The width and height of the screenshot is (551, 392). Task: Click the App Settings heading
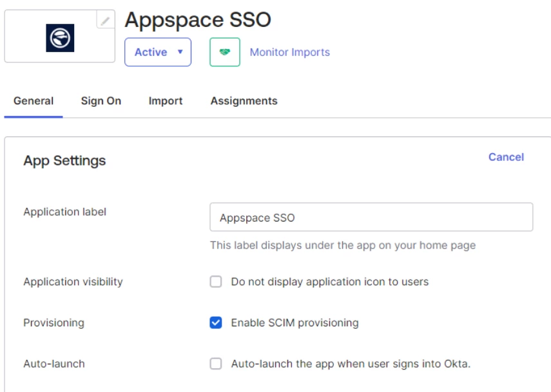64,161
